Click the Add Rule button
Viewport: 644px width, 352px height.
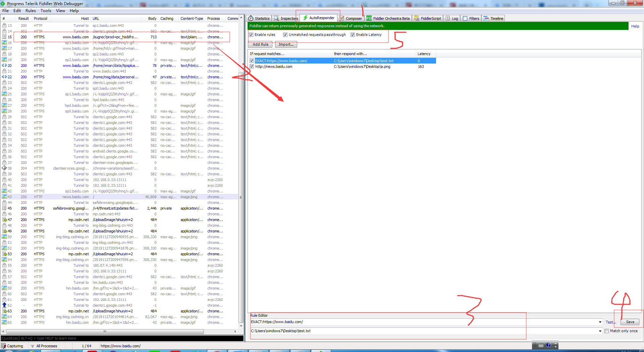pos(260,44)
